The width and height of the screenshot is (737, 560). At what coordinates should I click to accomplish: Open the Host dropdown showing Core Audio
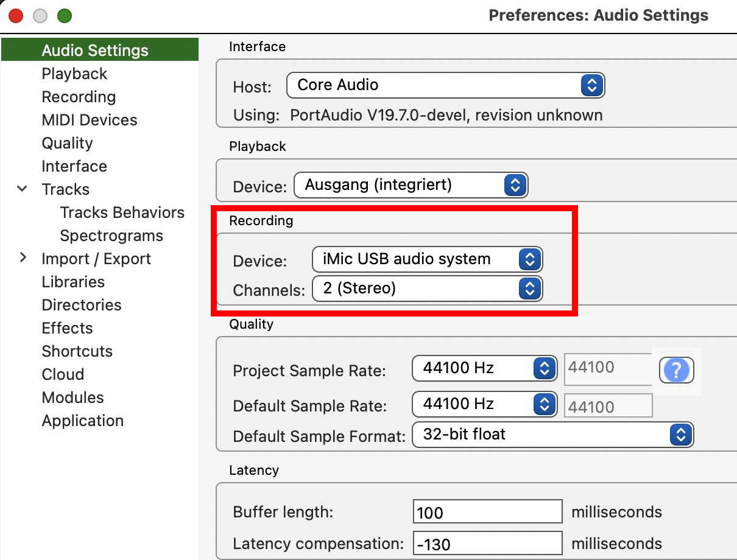(x=445, y=85)
